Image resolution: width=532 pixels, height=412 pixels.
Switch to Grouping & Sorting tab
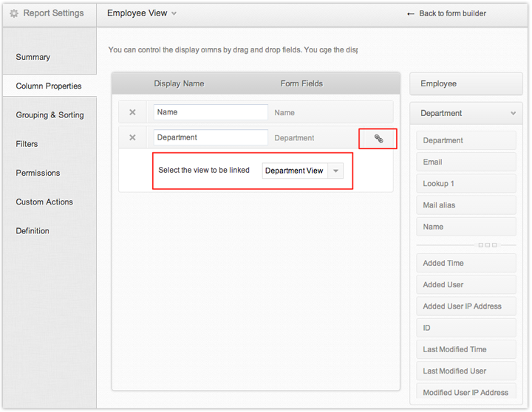(50, 115)
